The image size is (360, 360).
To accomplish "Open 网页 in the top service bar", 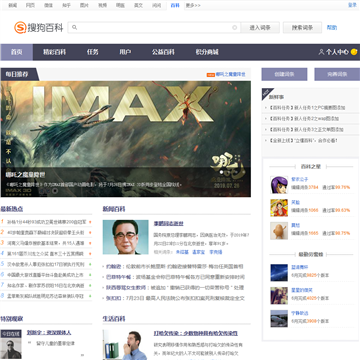I will tap(30, 5).
